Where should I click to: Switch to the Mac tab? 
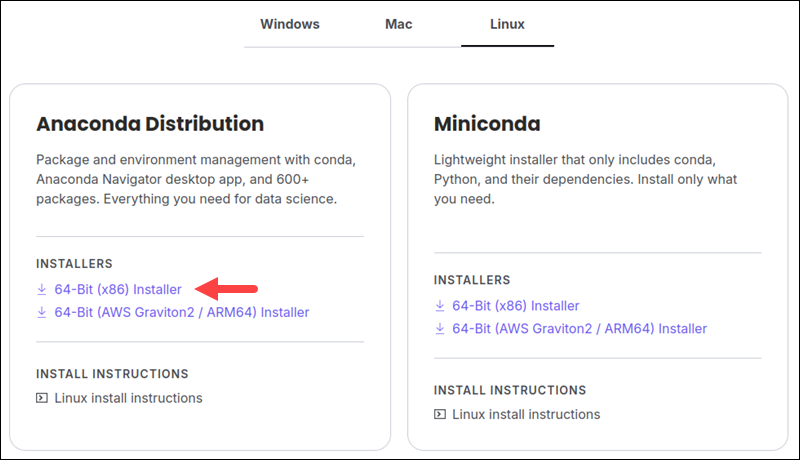[398, 24]
